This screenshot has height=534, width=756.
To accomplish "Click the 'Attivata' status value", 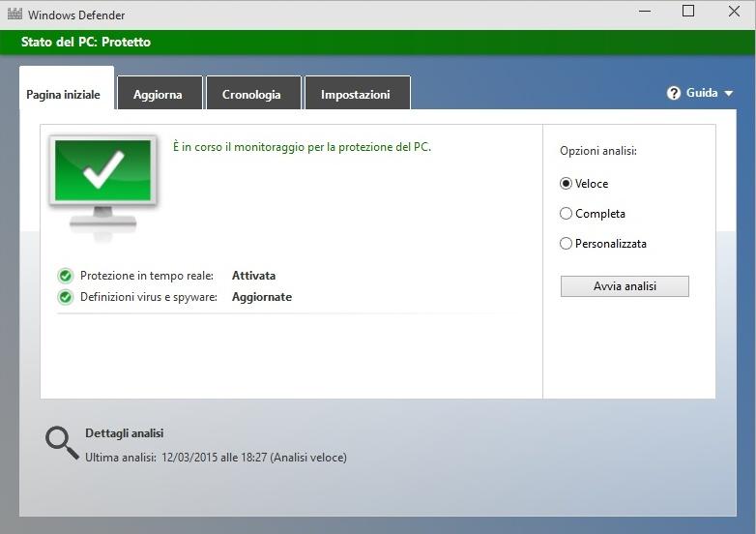I will pyautogui.click(x=253, y=276).
